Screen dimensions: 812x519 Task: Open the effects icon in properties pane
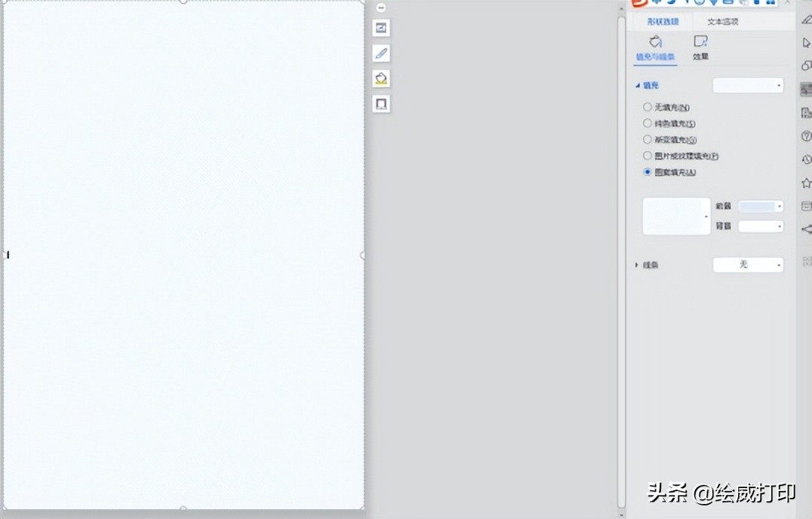tap(700, 41)
